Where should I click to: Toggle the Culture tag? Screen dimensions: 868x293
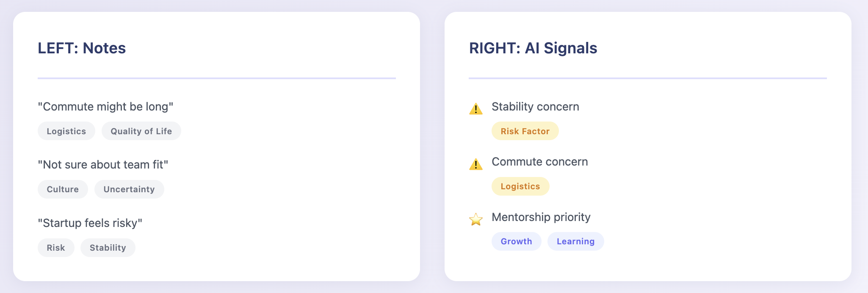coord(62,189)
